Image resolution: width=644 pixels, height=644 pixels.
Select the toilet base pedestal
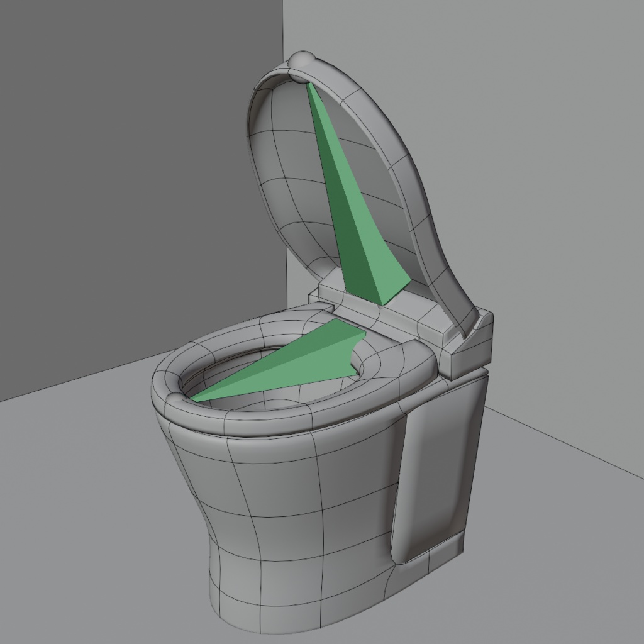(283, 516)
